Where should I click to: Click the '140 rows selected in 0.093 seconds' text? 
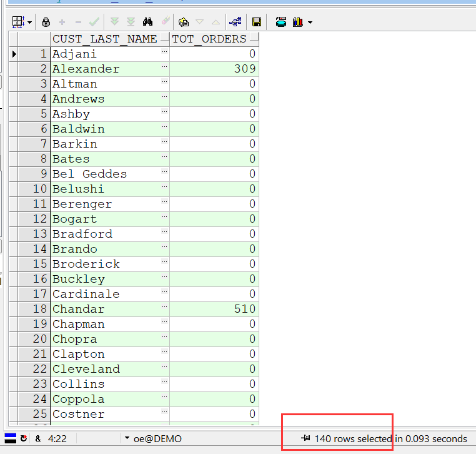tap(390, 438)
